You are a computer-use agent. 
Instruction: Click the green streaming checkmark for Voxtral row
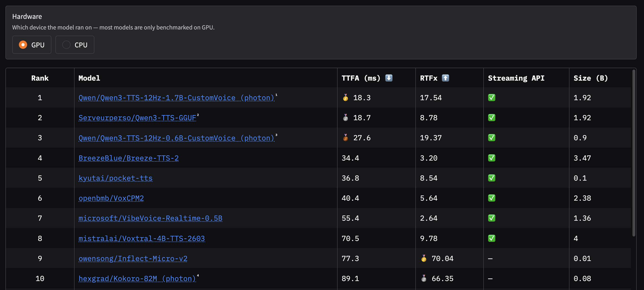point(492,238)
